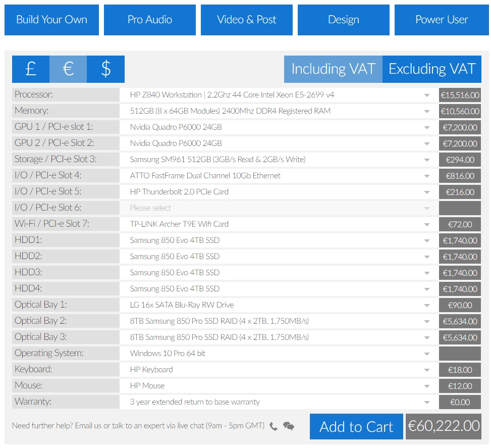Open the Warranty dropdown

point(279,402)
